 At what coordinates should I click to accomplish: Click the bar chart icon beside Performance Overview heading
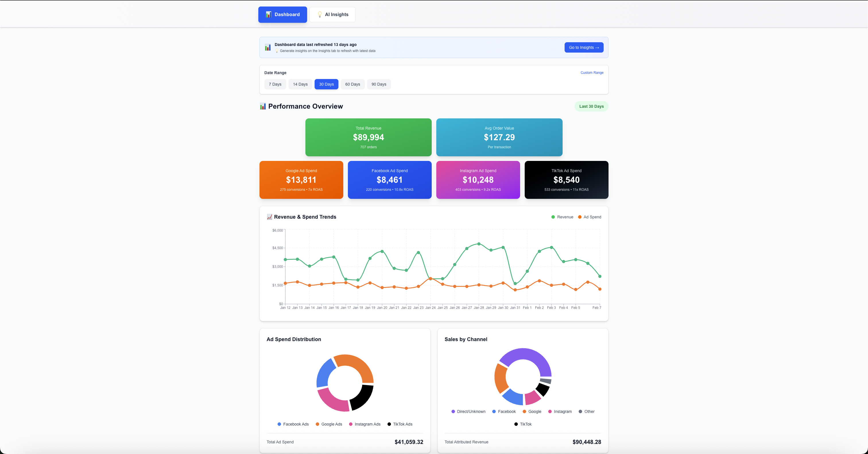point(262,106)
